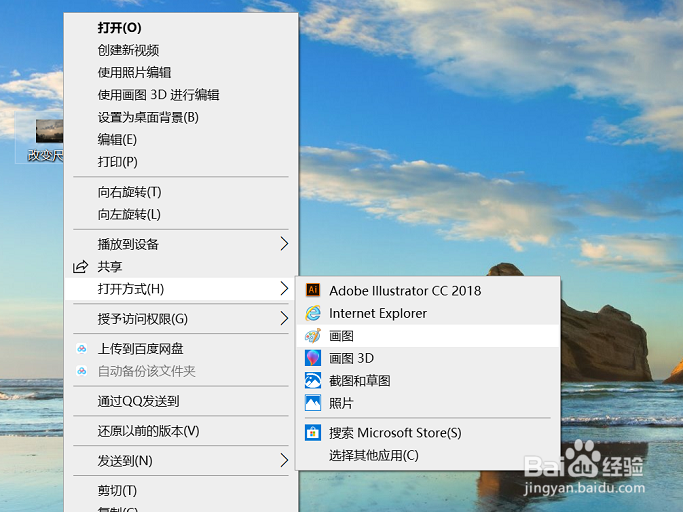
Task: Click the 画图 3D icon
Action: 313,358
